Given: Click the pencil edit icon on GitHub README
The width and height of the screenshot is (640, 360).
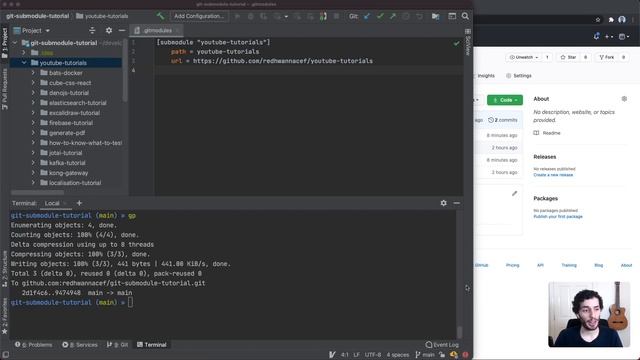Looking at the screenshot, I should (514, 193).
